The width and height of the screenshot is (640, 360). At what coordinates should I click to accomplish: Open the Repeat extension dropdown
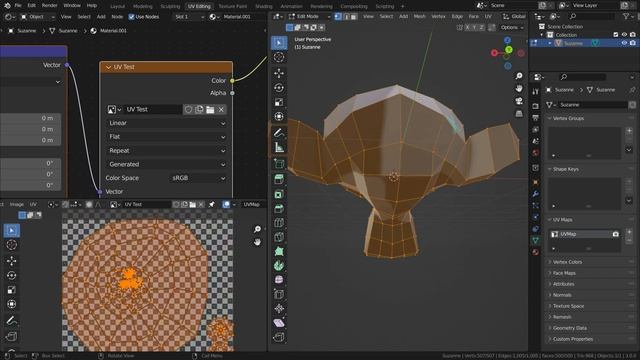click(167, 151)
